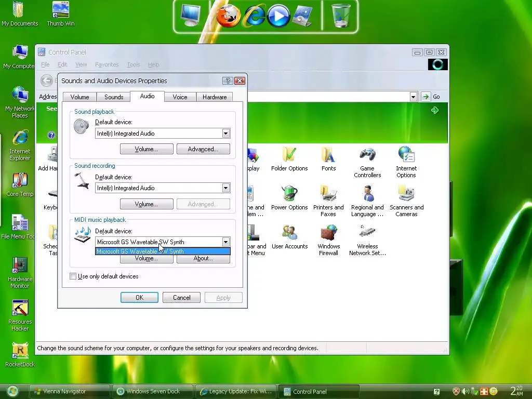Viewport: 532px width, 399px height.
Task: Switch to the Hardware tab
Action: (215, 97)
